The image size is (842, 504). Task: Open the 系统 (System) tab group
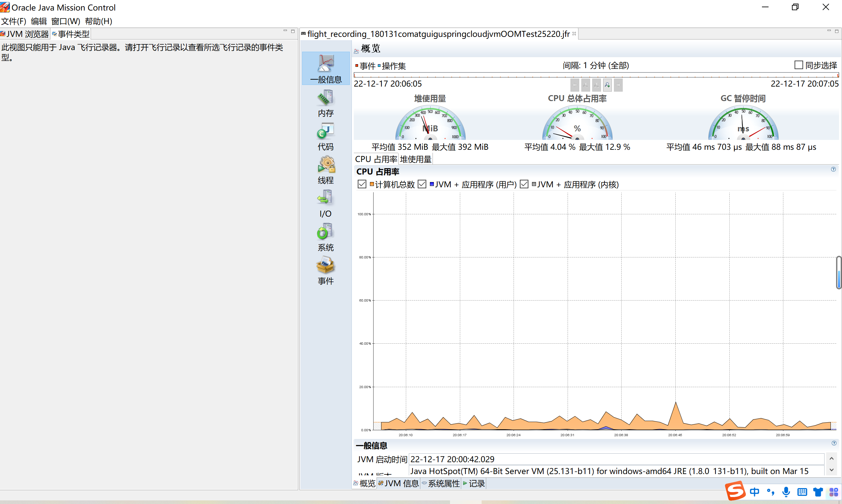[325, 237]
